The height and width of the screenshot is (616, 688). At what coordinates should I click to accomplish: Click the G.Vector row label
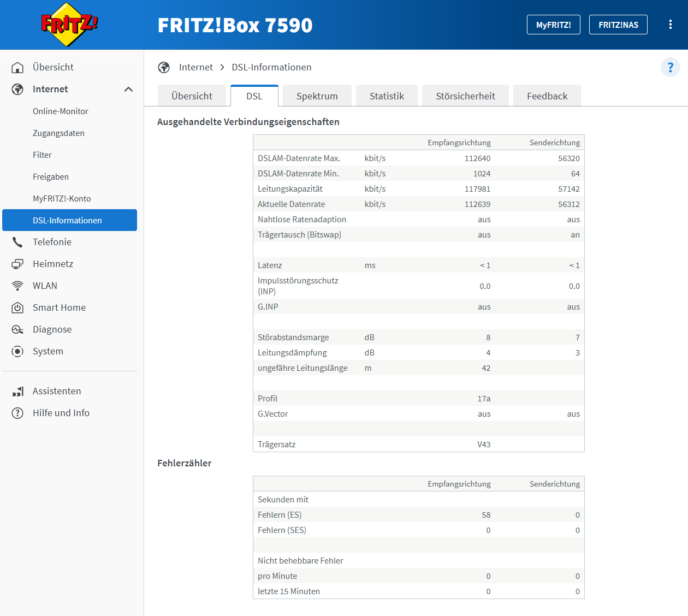point(272,414)
